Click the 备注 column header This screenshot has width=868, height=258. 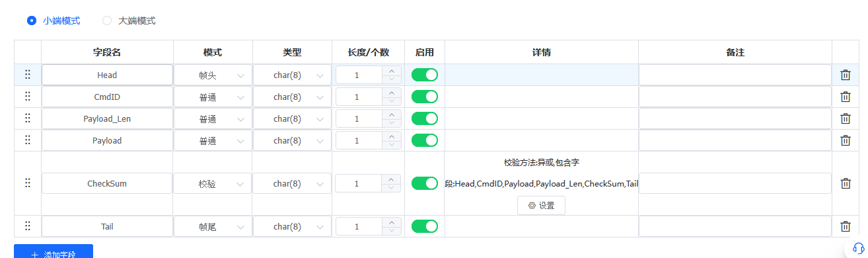coord(735,52)
